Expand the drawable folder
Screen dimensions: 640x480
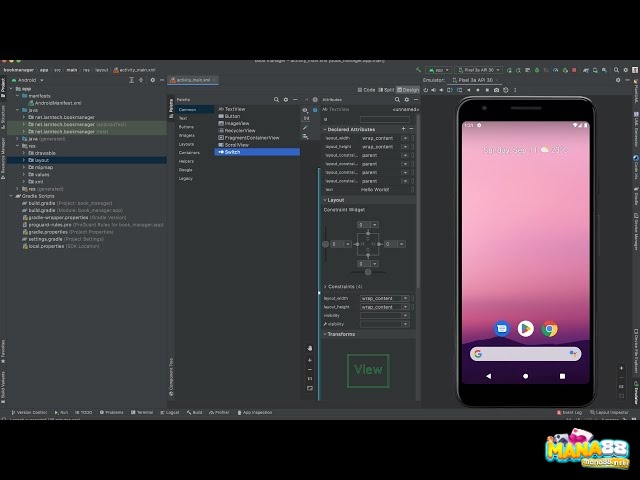(x=24, y=153)
